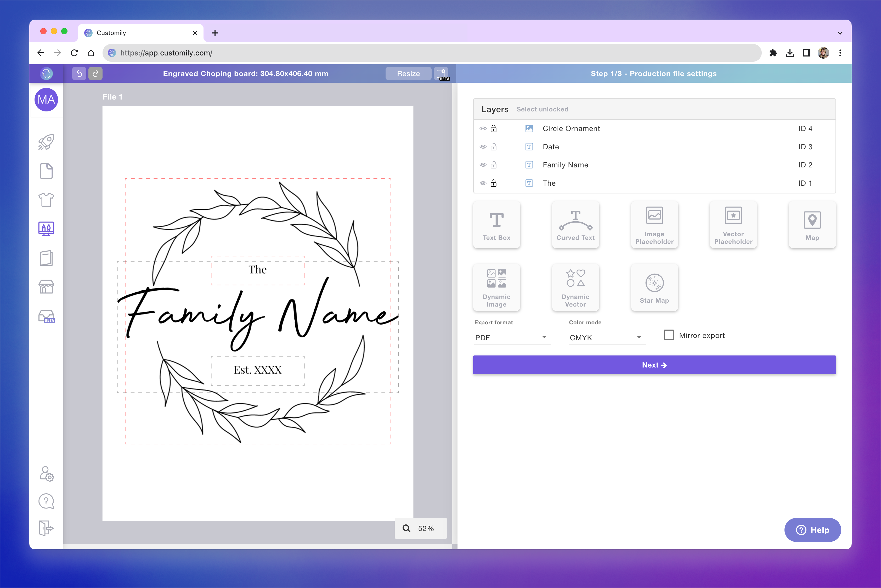Select the rocket icon in the sidebar
This screenshot has height=588, width=881.
[46, 141]
